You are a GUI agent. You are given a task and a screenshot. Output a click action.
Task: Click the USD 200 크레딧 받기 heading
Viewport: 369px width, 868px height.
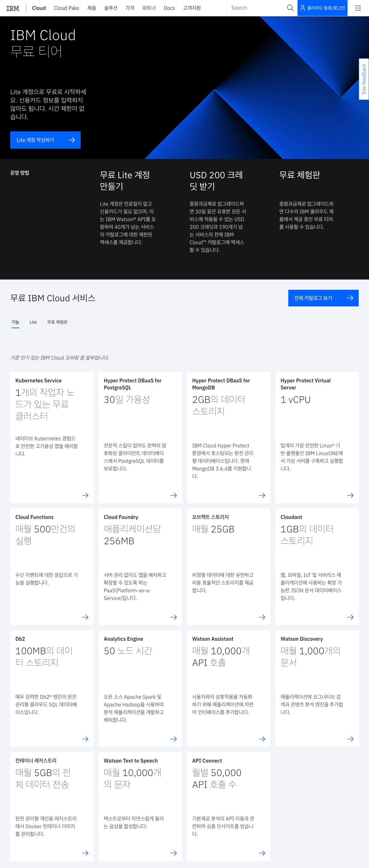point(216,180)
